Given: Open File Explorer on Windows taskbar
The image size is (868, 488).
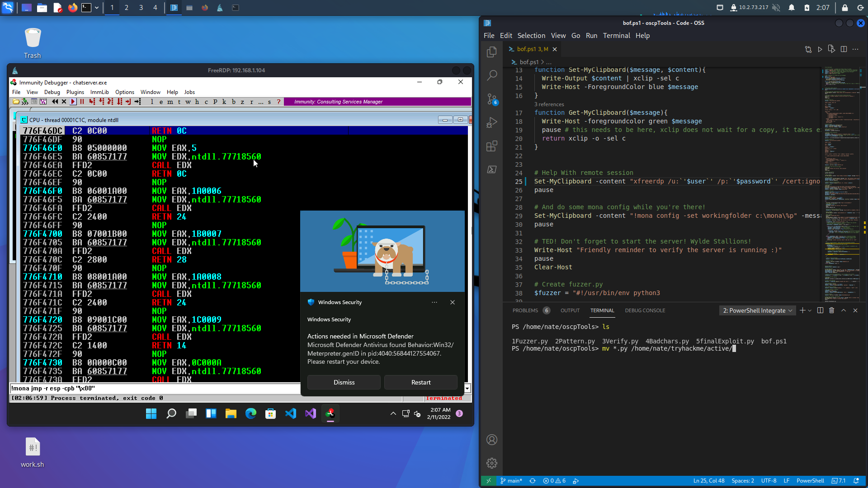Looking at the screenshot, I should click(x=231, y=413).
